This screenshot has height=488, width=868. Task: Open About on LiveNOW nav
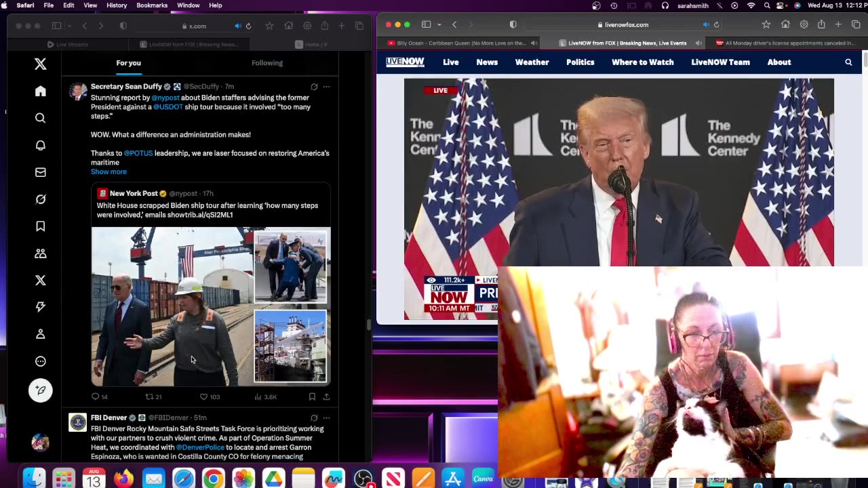[779, 62]
